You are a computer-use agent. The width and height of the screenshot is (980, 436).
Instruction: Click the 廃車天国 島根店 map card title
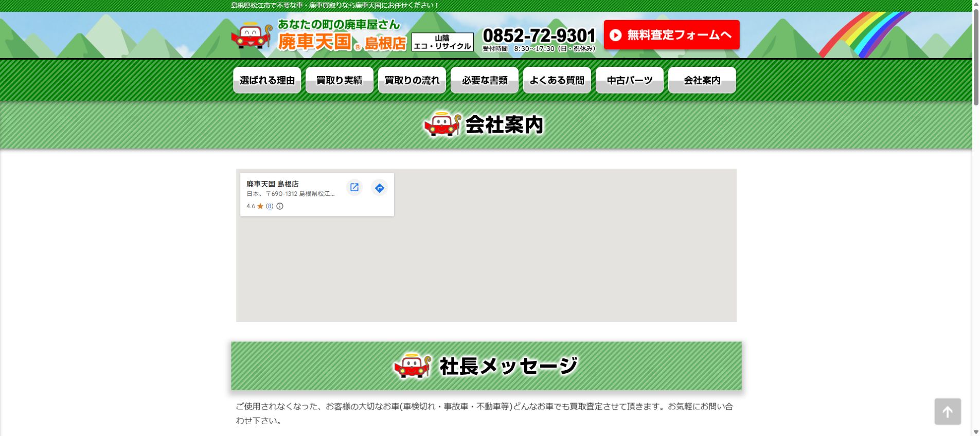[x=273, y=184]
